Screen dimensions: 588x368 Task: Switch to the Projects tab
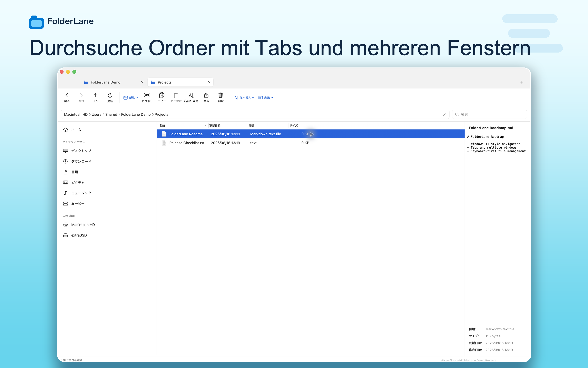point(180,82)
